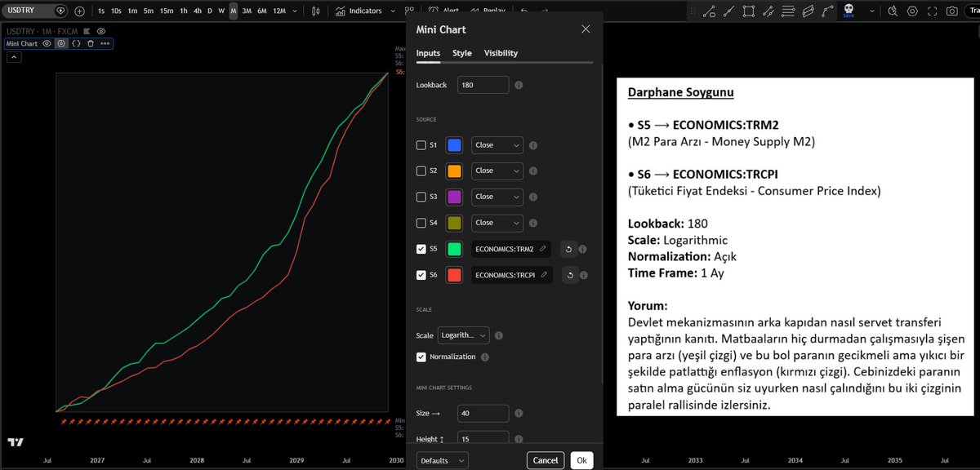Select the horizontal lines Fib tool
980x470 pixels.
788,11
